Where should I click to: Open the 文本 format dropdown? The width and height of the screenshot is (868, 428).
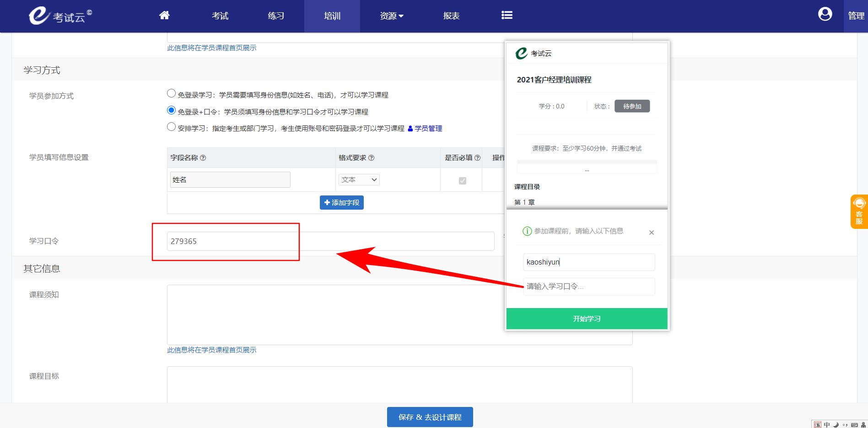pos(359,180)
